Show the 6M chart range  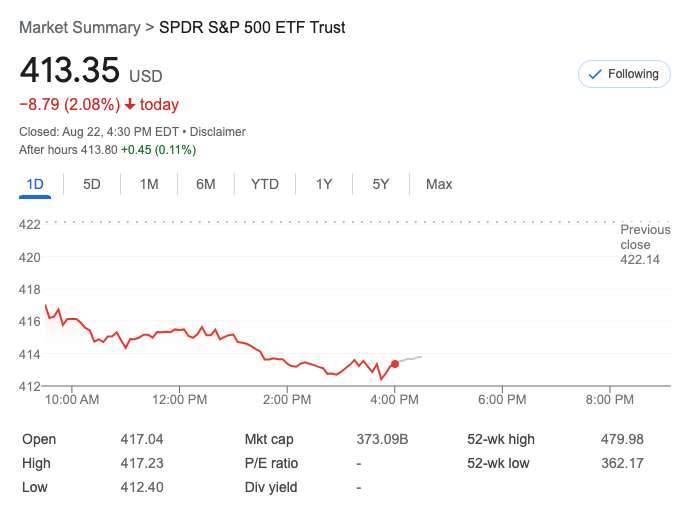206,184
